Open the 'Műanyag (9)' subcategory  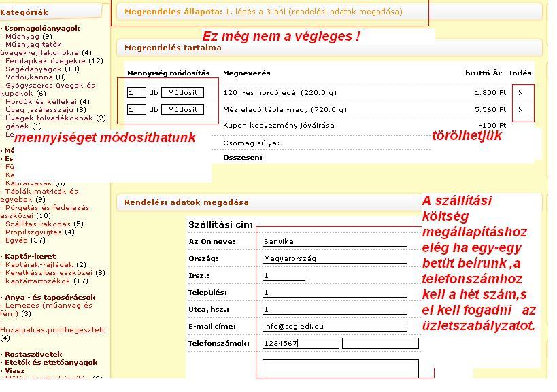click(x=29, y=36)
